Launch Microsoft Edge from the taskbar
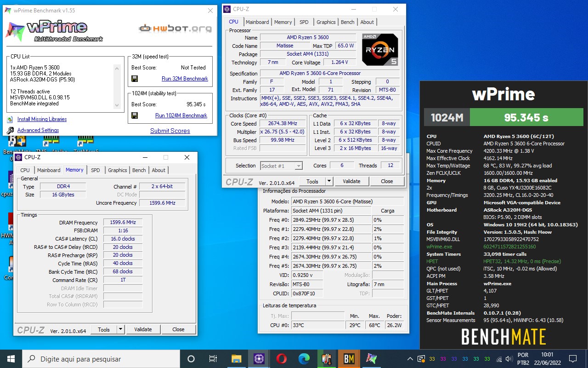 [x=304, y=359]
